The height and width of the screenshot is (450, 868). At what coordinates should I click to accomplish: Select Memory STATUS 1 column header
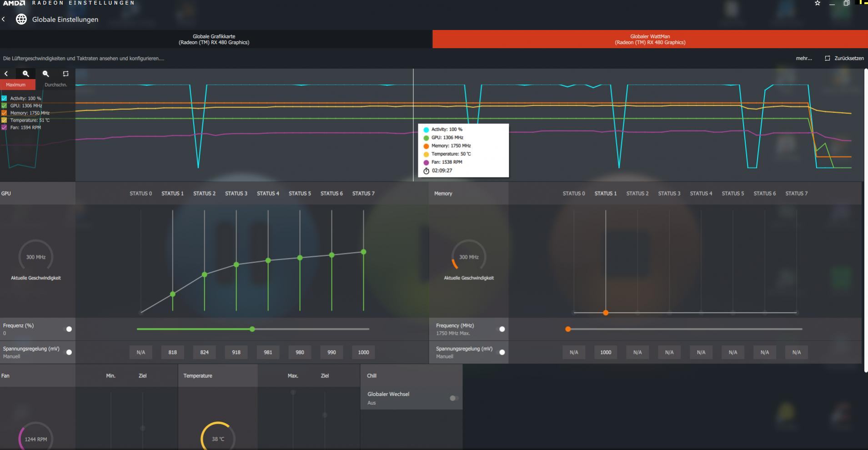(x=606, y=193)
